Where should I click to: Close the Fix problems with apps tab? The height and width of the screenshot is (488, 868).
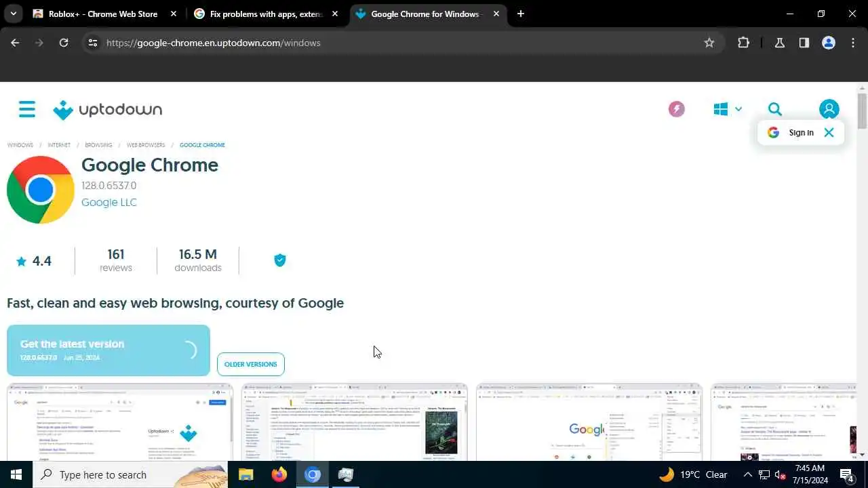pyautogui.click(x=335, y=14)
